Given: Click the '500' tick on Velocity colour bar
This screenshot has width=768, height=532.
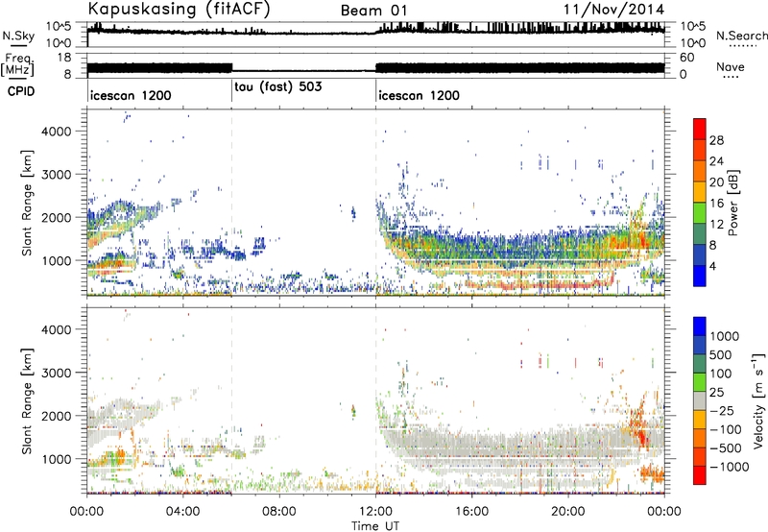Looking at the screenshot, I should (721, 354).
